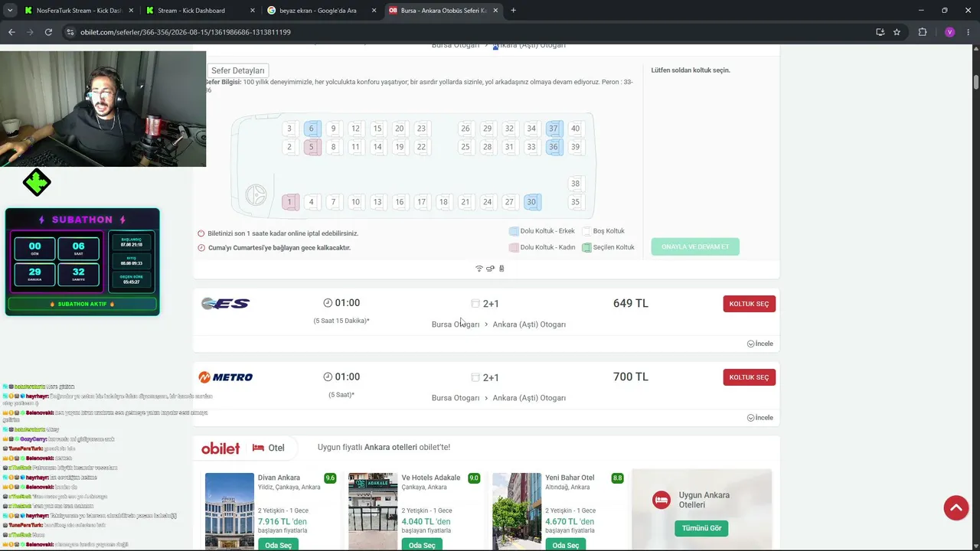
Task: Select empty seat 4
Action: tap(312, 202)
